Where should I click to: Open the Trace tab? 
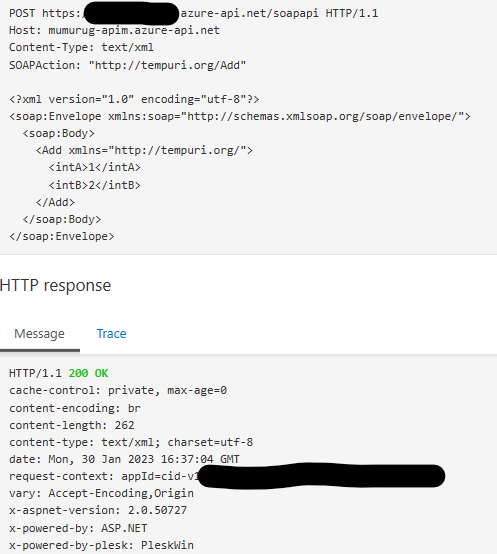point(111,334)
